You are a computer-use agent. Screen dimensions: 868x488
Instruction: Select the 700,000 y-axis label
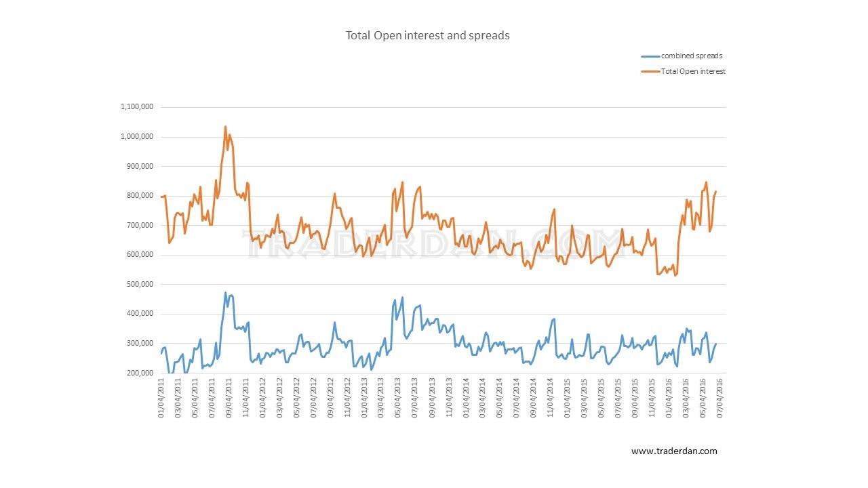(x=140, y=226)
